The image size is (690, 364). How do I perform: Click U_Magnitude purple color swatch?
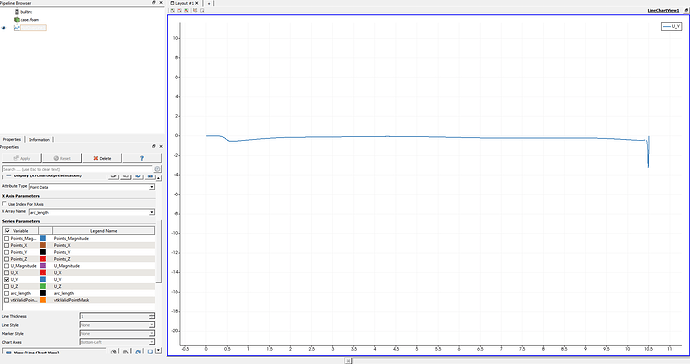pyautogui.click(x=43, y=266)
